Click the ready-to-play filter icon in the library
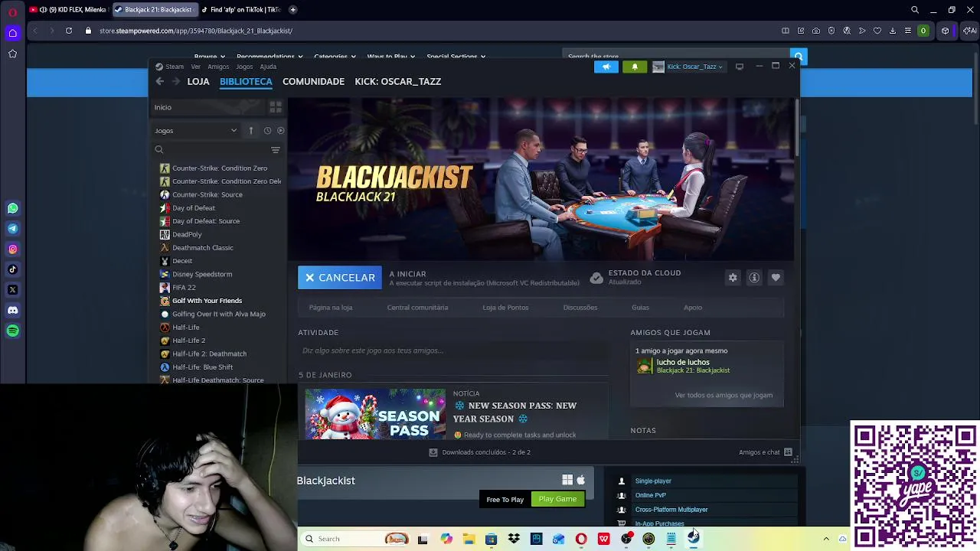980x551 pixels. point(280,131)
